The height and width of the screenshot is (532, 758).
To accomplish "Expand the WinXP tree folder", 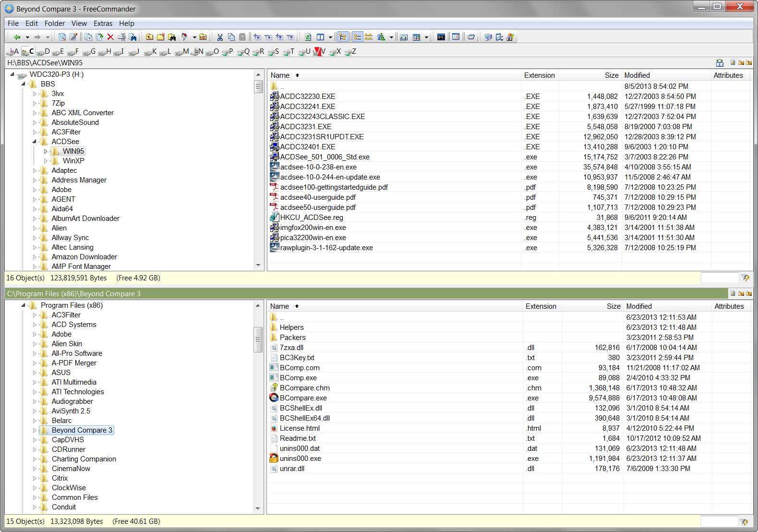I will point(46,161).
